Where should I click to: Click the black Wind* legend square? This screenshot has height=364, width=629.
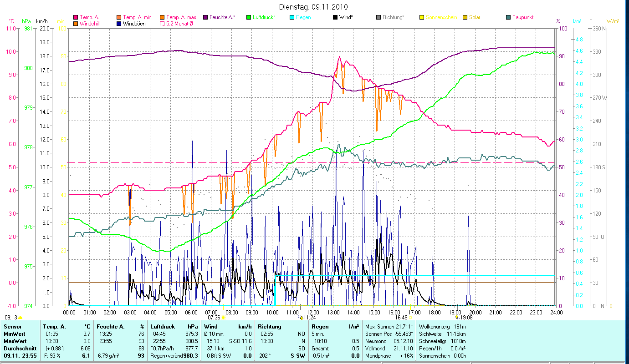coord(335,18)
